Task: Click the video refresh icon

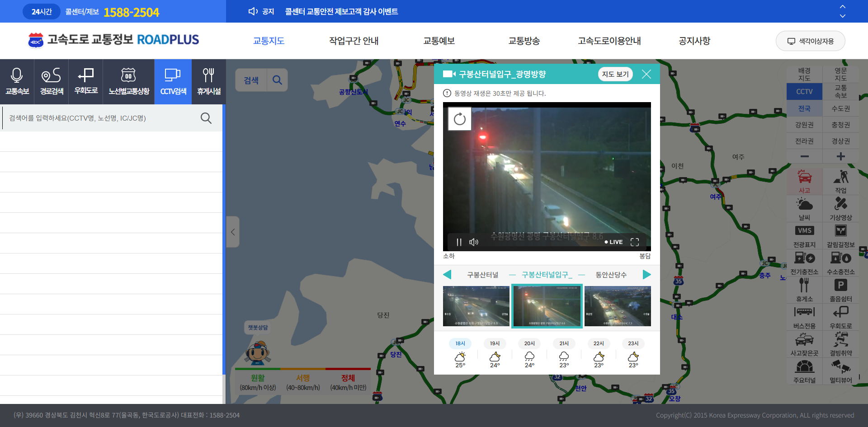Action: coord(459,119)
